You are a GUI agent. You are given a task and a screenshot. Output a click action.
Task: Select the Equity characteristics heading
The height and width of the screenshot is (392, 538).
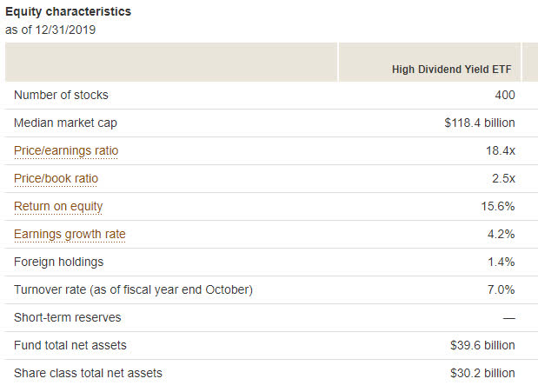(69, 11)
